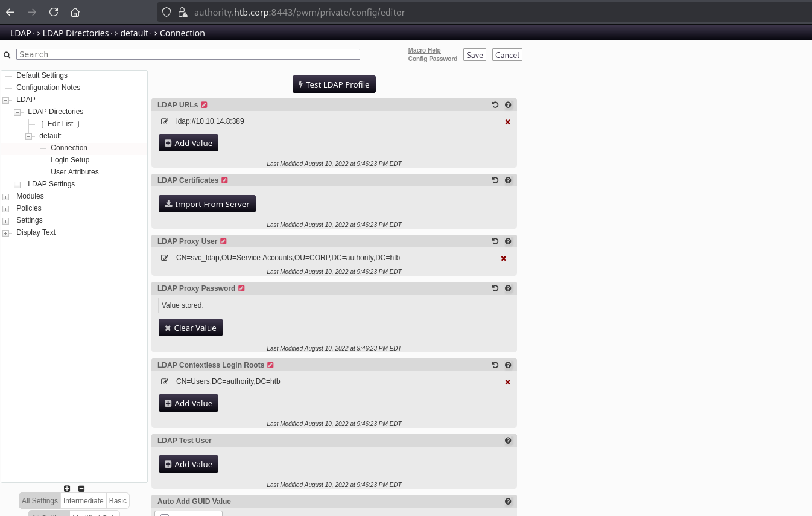This screenshot has height=516, width=812.
Task: Collapse the LDAP tree node
Action: 6,100
